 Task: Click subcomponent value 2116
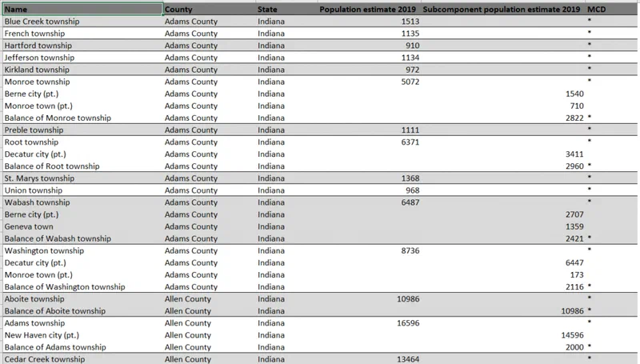(x=574, y=287)
